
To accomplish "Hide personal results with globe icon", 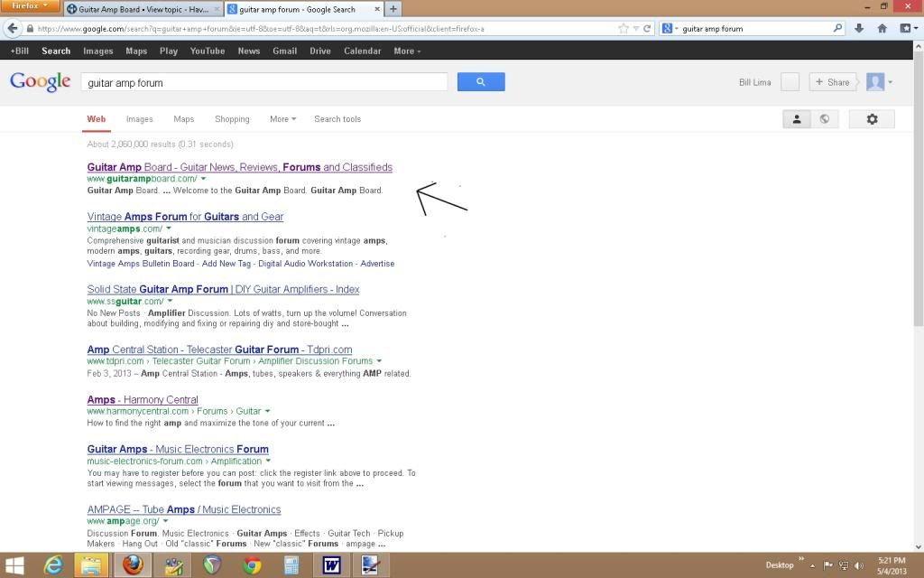I will click(825, 119).
